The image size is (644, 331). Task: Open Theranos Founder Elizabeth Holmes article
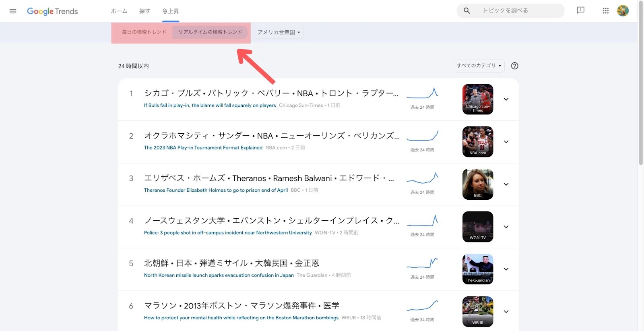click(216, 190)
